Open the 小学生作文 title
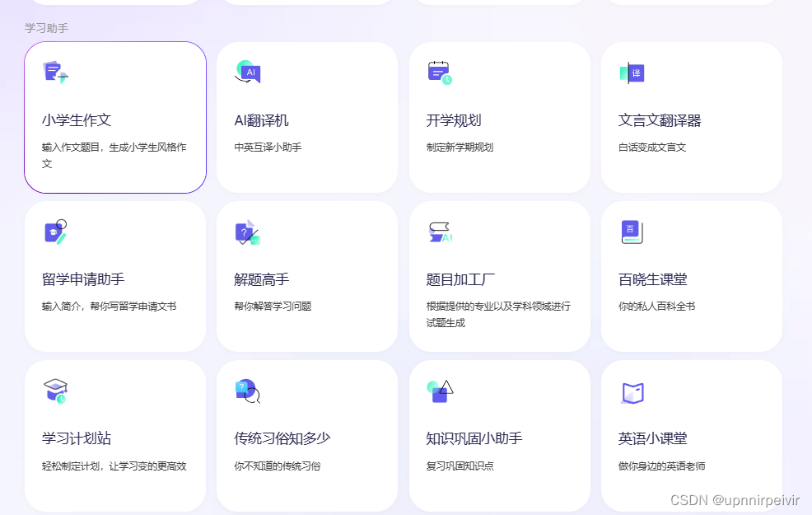812x515 pixels. point(77,120)
